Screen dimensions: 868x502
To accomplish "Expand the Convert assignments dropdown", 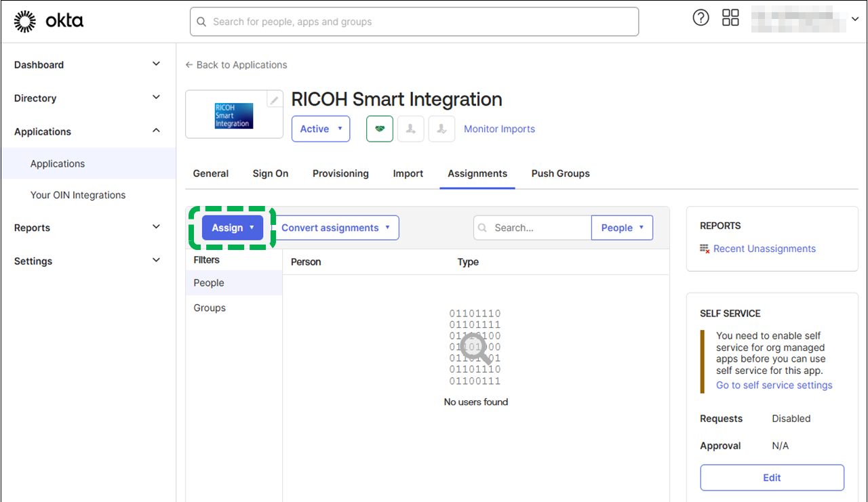I will pos(336,228).
